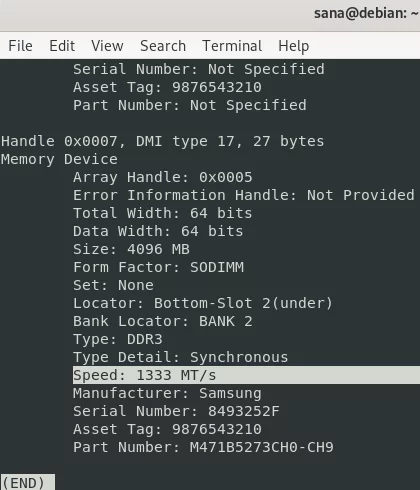The width and height of the screenshot is (420, 490).
Task: Click the Bank Locator: BANK 2 line
Action: click(163, 321)
